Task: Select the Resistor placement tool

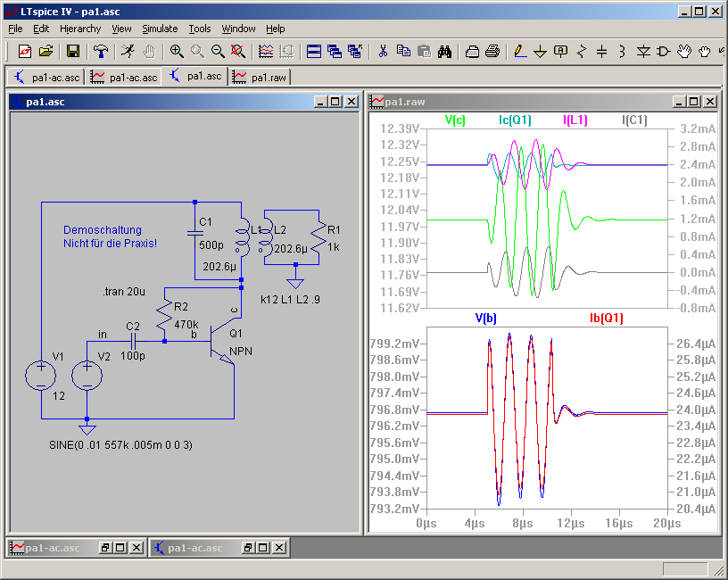Action: [x=582, y=51]
